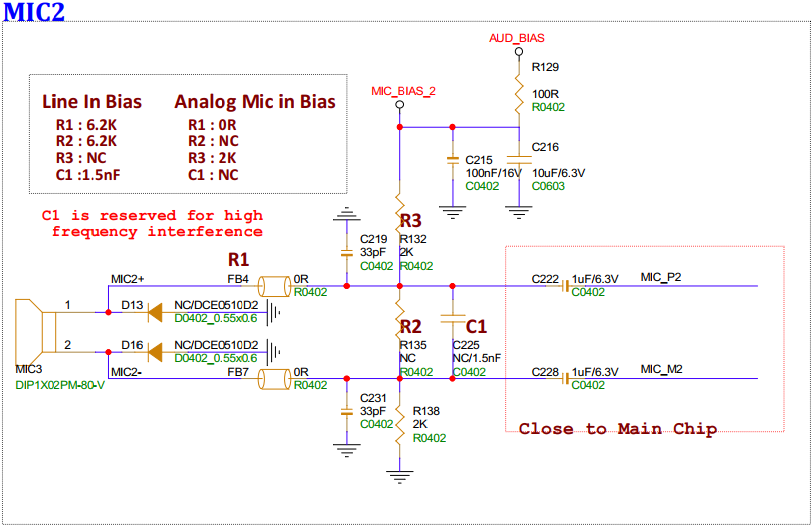Image resolution: width=812 pixels, height=526 pixels.
Task: Click the MIC2 sheet title
Action: click(x=35, y=12)
